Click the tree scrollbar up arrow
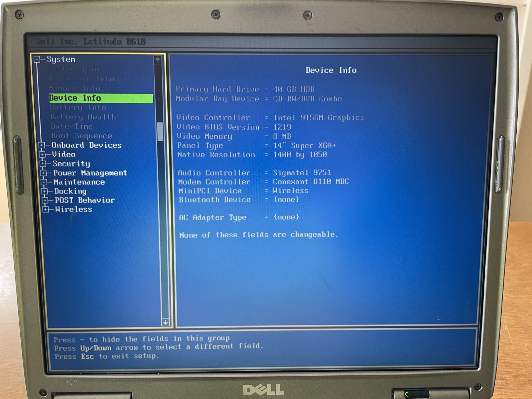 point(158,60)
